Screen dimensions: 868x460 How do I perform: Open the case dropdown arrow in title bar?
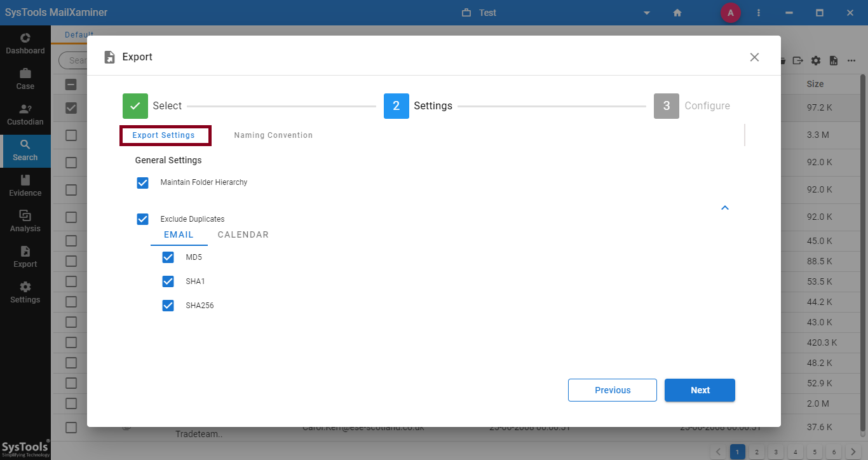point(647,13)
